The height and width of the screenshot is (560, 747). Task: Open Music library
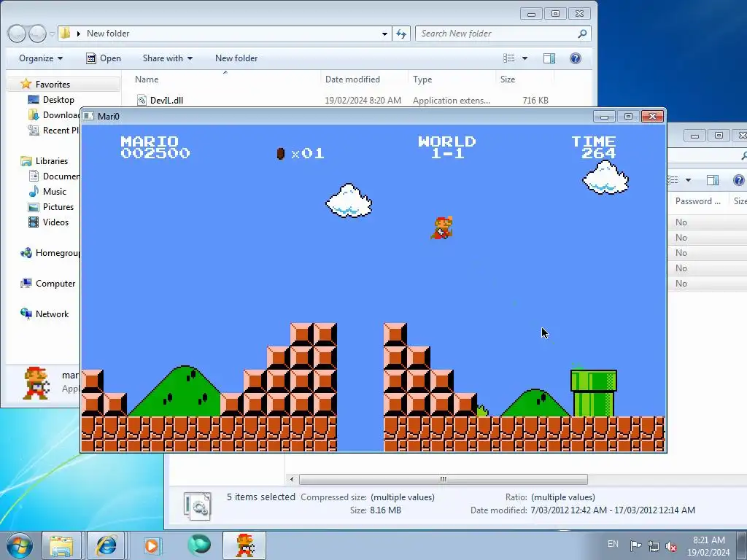54,192
